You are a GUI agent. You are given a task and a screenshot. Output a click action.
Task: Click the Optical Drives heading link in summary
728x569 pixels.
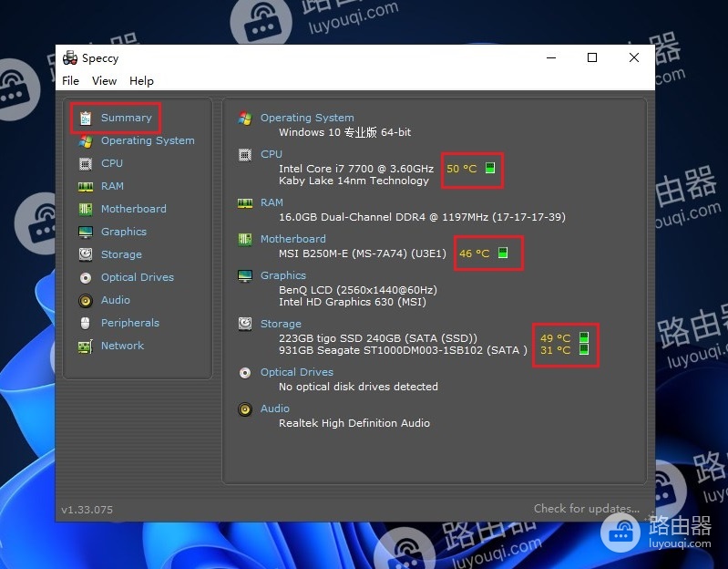297,372
